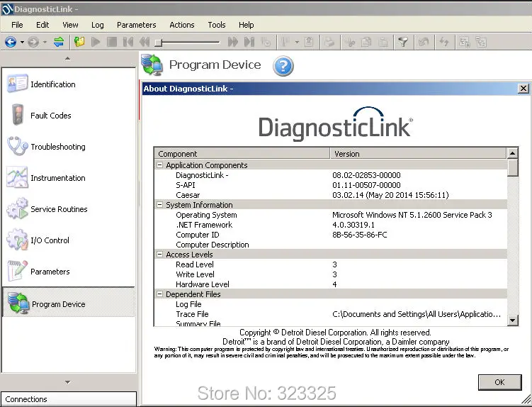Screen dimensions: 532x407
Task: Click the Filter funnel toolbar icon
Action: click(x=403, y=42)
